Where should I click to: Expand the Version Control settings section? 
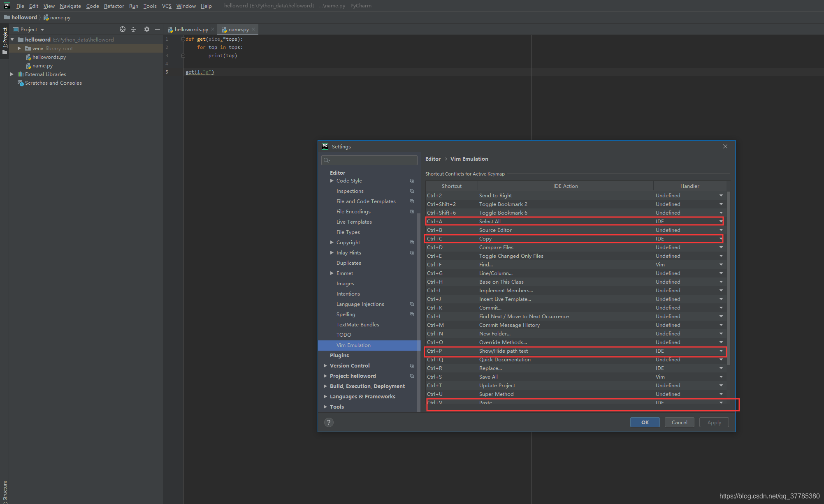(325, 366)
